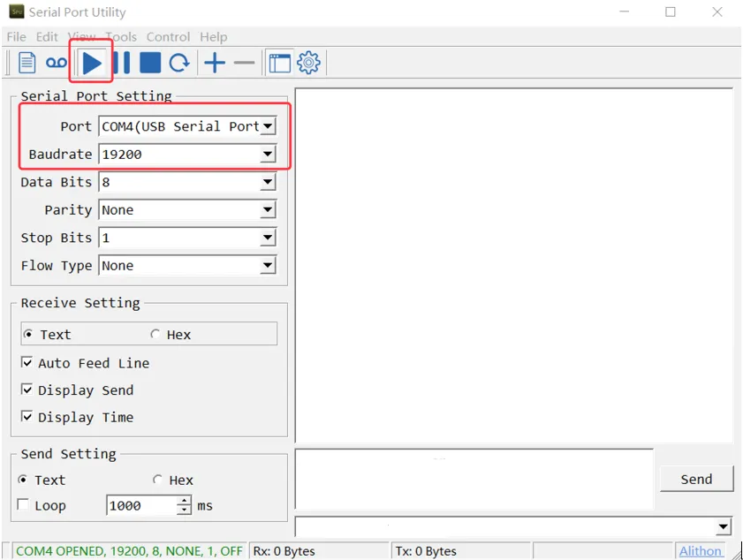Close the Serial Port Utility window
The image size is (743, 560).
coord(717,11)
